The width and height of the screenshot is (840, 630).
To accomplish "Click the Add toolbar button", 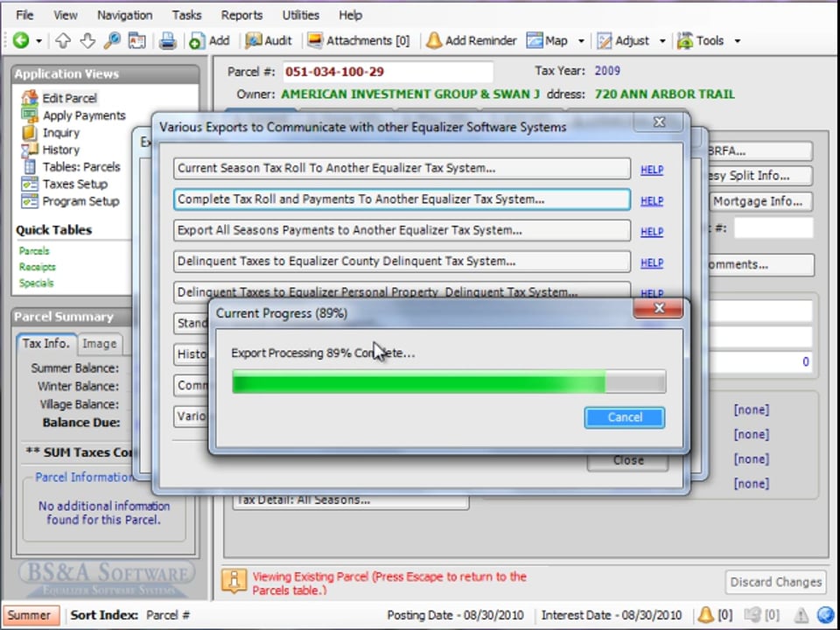I will coord(209,41).
